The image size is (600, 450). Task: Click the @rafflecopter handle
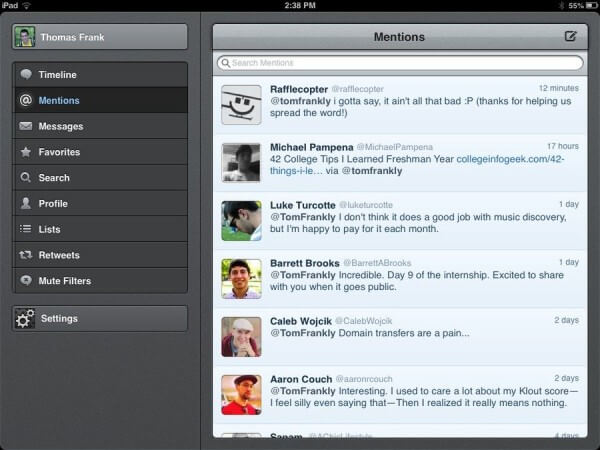point(357,89)
